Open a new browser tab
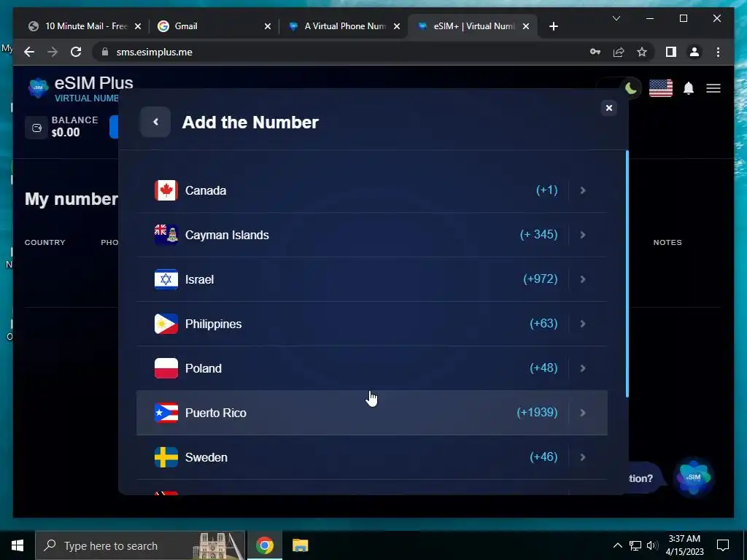The width and height of the screenshot is (747, 560). click(x=553, y=27)
